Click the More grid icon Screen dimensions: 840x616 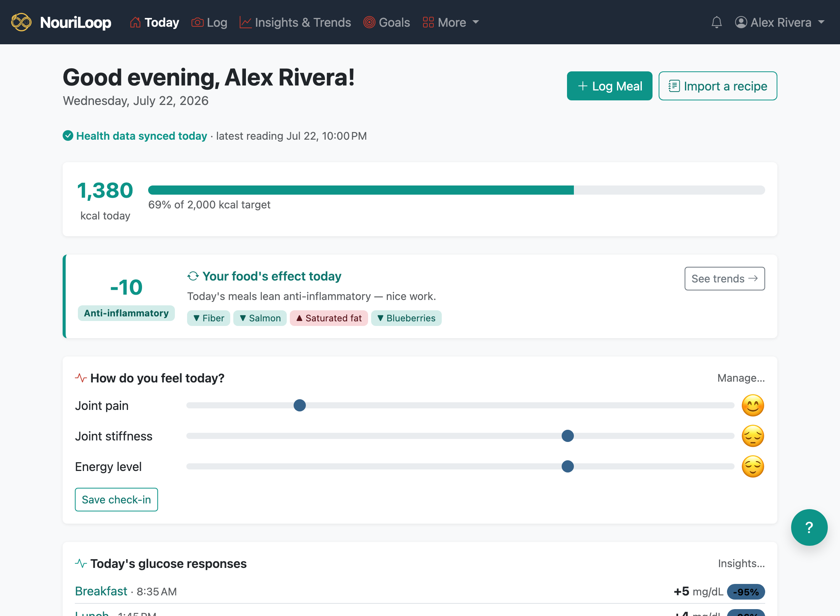[428, 23]
